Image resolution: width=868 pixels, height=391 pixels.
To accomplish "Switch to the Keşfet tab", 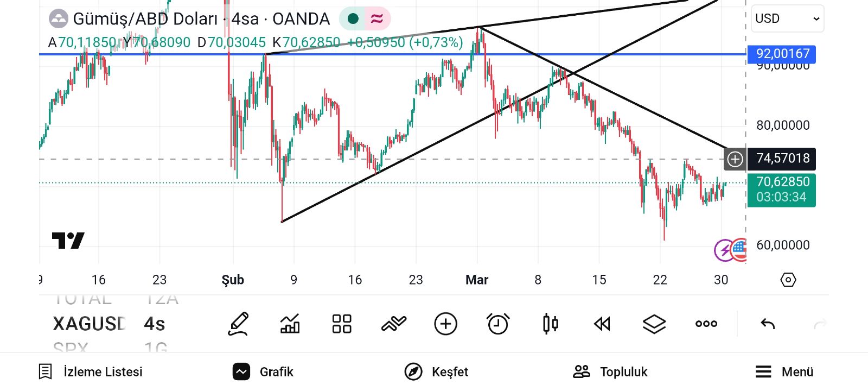I will pos(436,372).
